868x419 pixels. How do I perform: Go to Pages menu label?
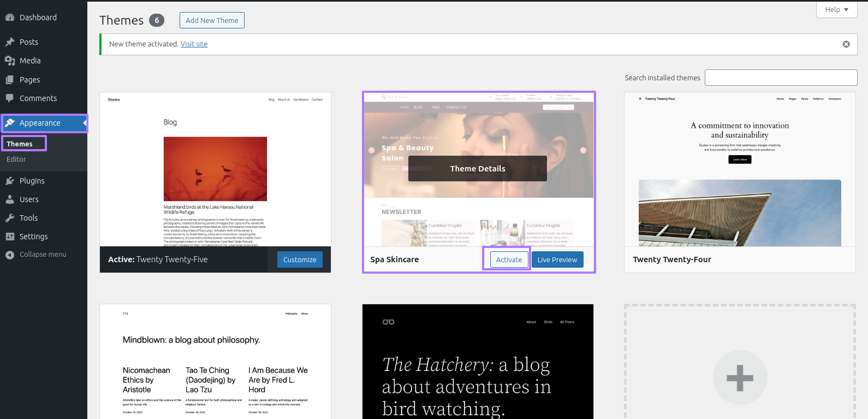tap(29, 80)
